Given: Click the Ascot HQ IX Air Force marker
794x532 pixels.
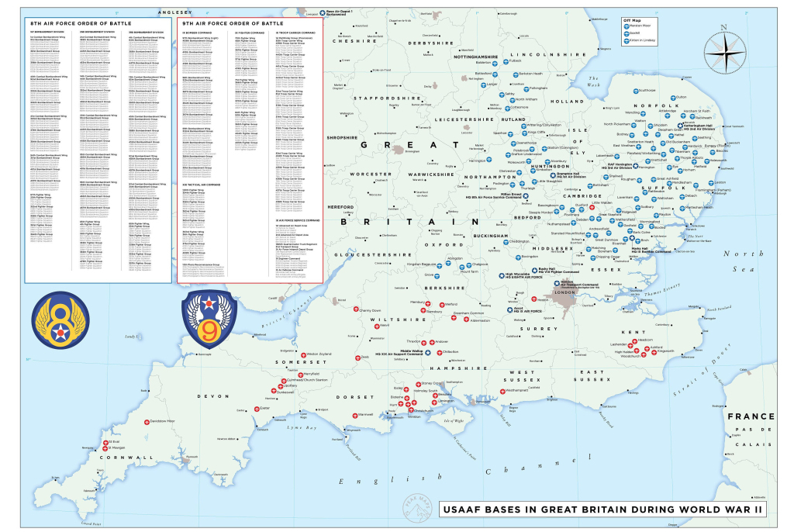Looking at the screenshot, I should [x=509, y=310].
